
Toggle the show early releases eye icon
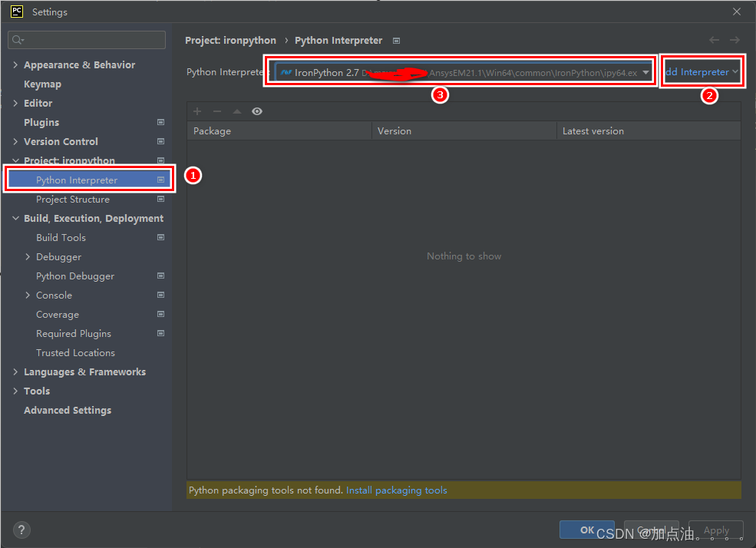click(257, 111)
